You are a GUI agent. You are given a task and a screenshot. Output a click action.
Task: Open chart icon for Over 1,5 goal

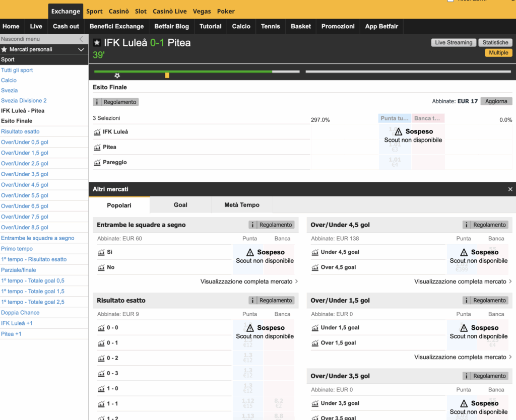click(315, 343)
